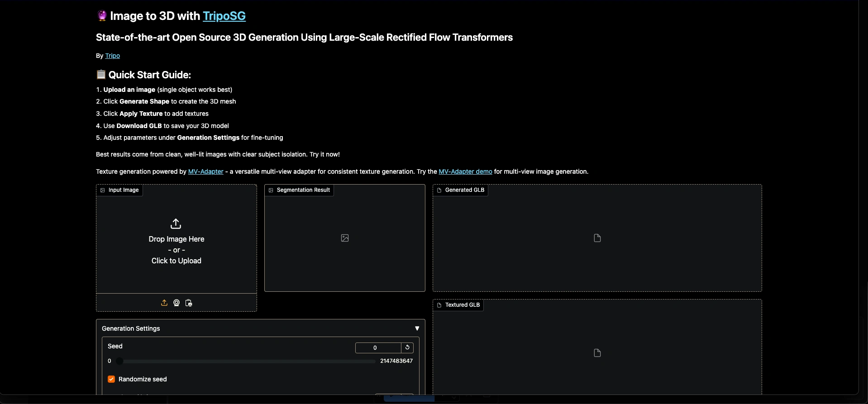Open the MV-Adapter demo link
Screen dimensions: 868x404
pos(465,171)
